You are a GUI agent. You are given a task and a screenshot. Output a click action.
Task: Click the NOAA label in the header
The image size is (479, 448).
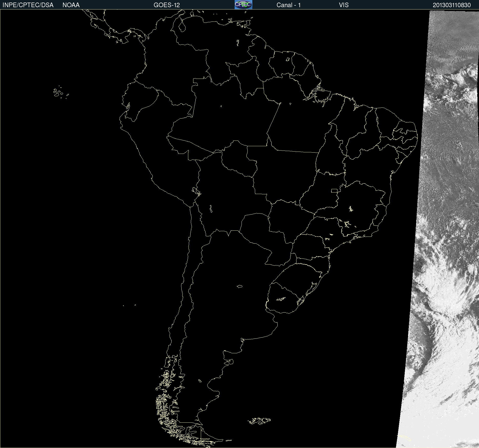point(71,5)
